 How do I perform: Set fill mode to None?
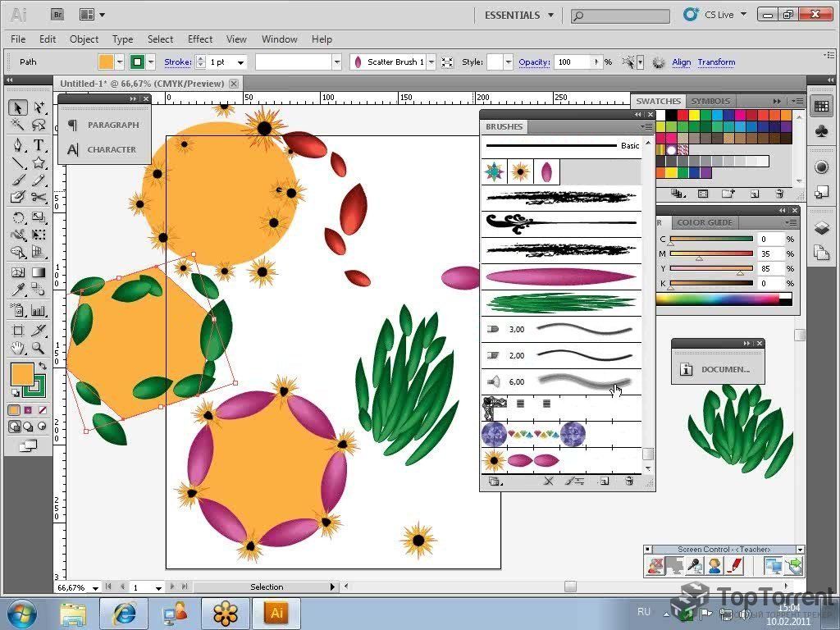[42, 410]
